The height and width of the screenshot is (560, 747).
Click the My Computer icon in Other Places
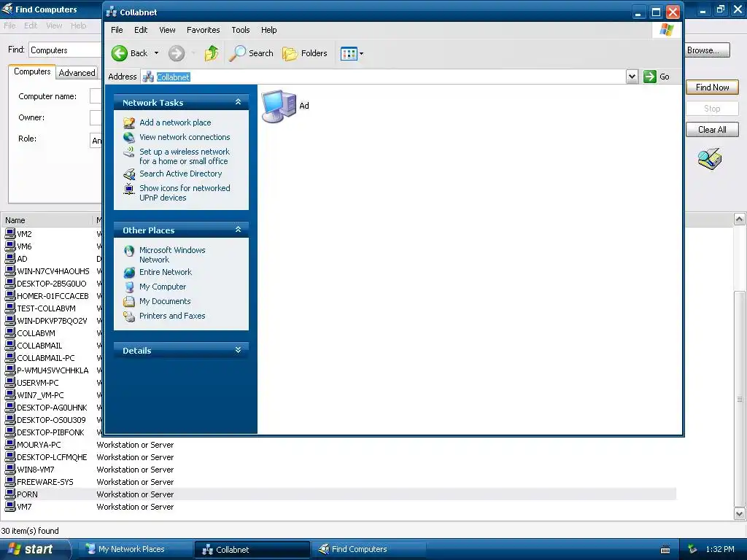[129, 287]
